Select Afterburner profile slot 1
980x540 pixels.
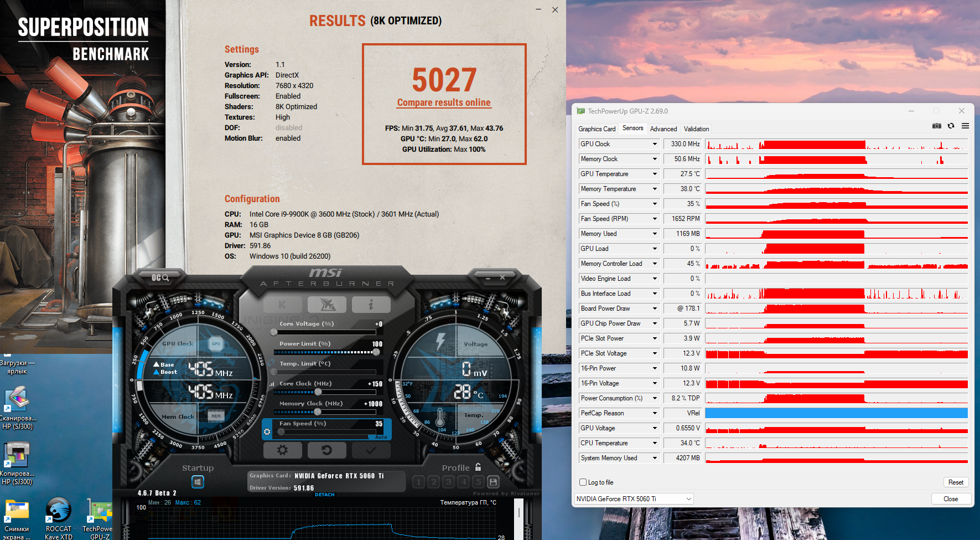419,482
